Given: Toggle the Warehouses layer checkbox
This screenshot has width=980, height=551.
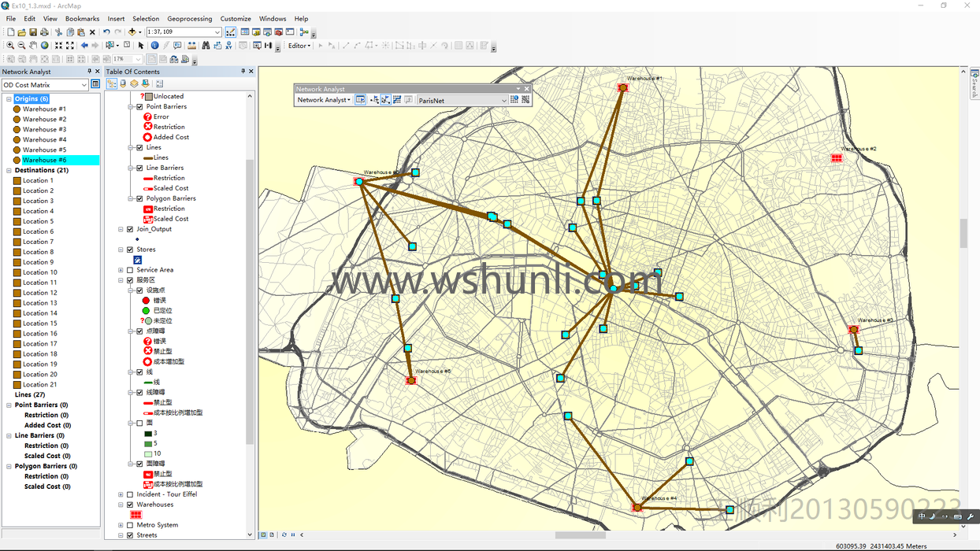Looking at the screenshot, I should click(130, 505).
